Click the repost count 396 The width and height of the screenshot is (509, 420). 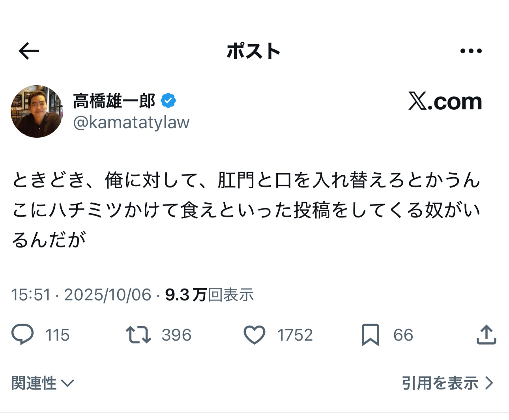click(176, 335)
